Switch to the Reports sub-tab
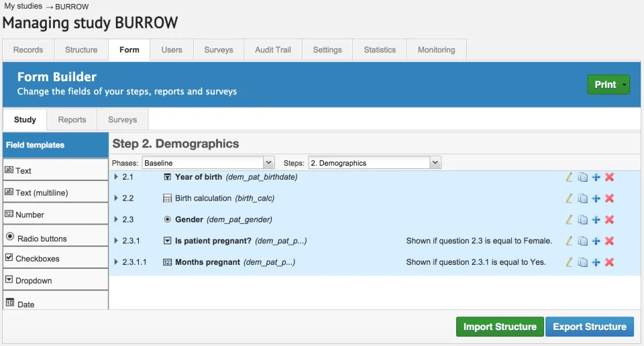This screenshot has height=346, width=644. 72,119
